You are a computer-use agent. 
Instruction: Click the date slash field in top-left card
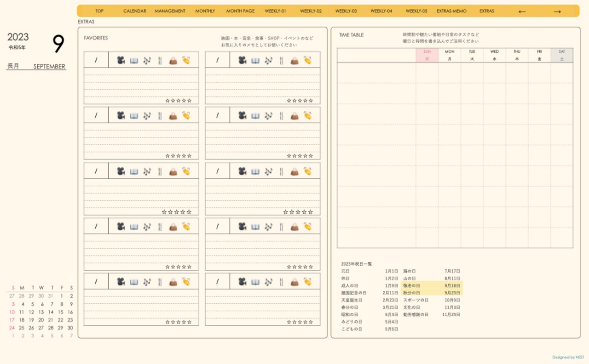[x=96, y=60]
